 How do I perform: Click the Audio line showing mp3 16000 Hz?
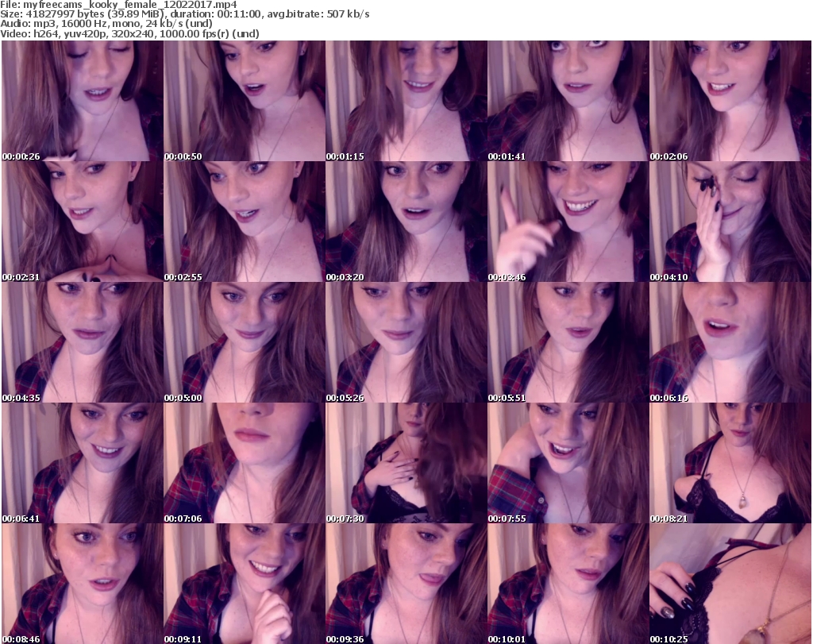[106, 24]
